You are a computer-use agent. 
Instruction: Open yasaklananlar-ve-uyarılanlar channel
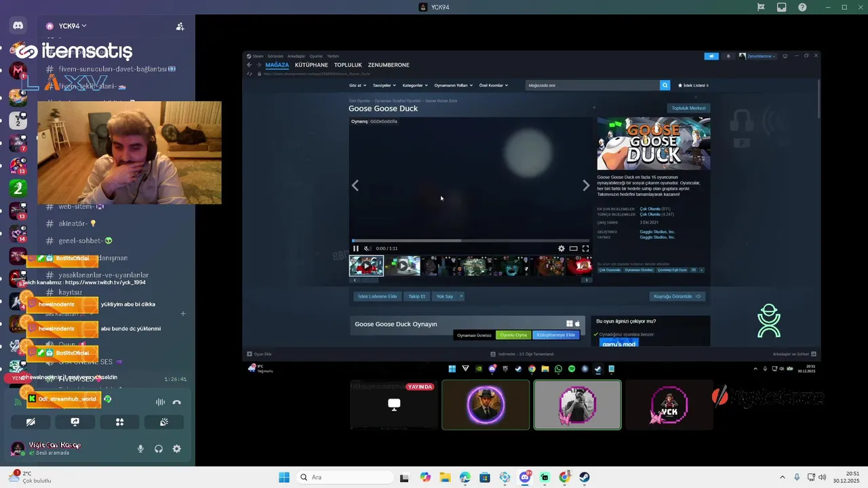103,275
